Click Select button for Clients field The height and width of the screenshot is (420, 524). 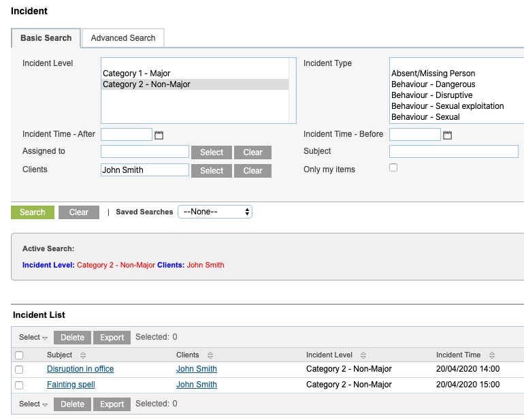[x=212, y=171]
